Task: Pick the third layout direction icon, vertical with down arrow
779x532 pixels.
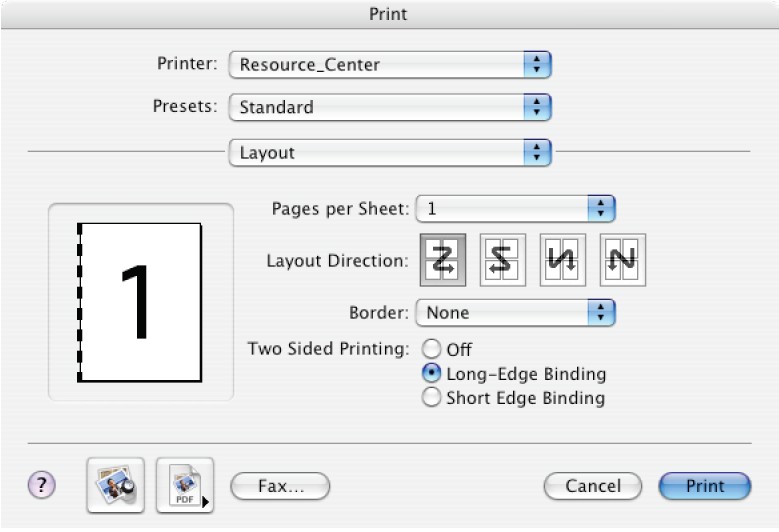Action: click(562, 260)
